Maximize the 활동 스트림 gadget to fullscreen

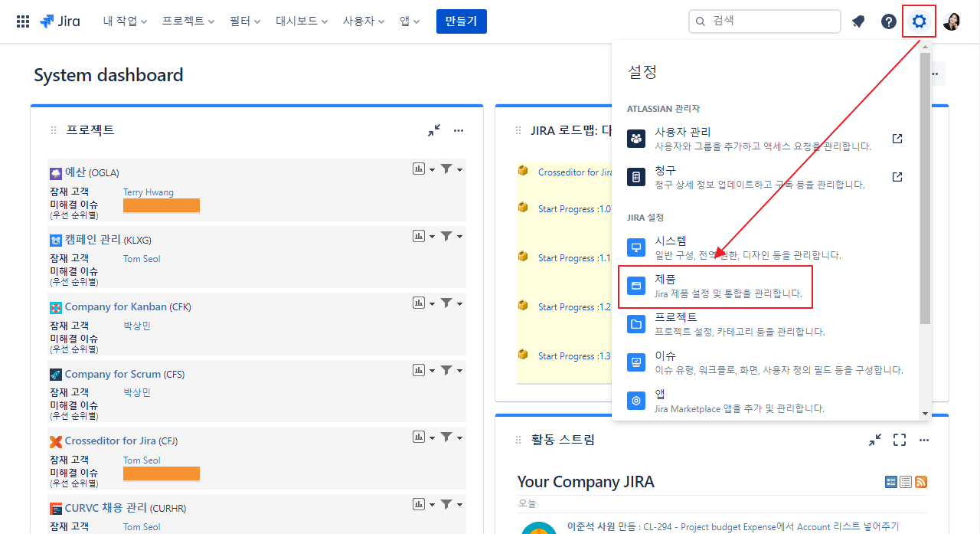(x=900, y=440)
